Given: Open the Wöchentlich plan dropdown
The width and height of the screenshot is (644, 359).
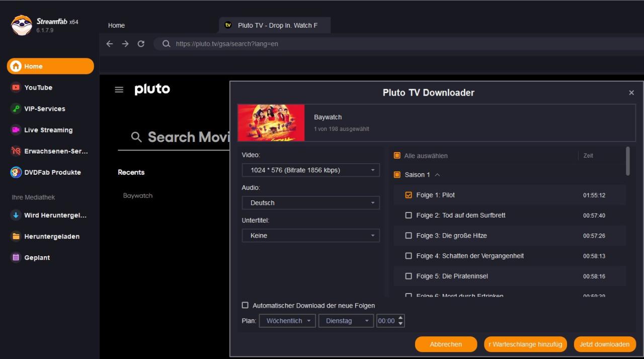Looking at the screenshot, I should (287, 321).
